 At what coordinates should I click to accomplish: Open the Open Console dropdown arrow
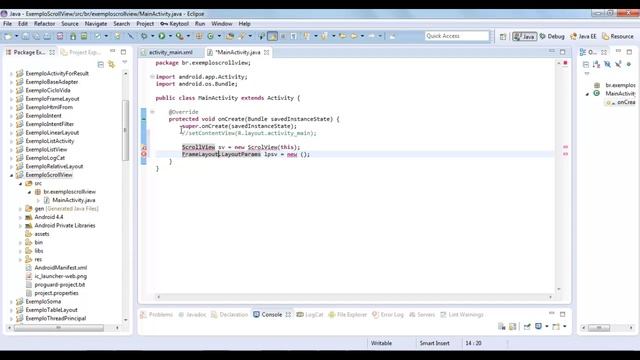pyautogui.click(x=565, y=327)
